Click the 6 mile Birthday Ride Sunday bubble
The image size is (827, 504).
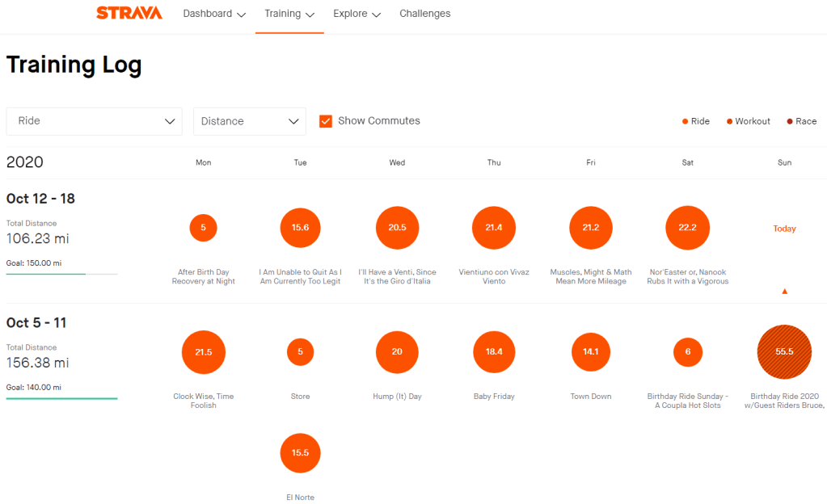click(x=687, y=352)
